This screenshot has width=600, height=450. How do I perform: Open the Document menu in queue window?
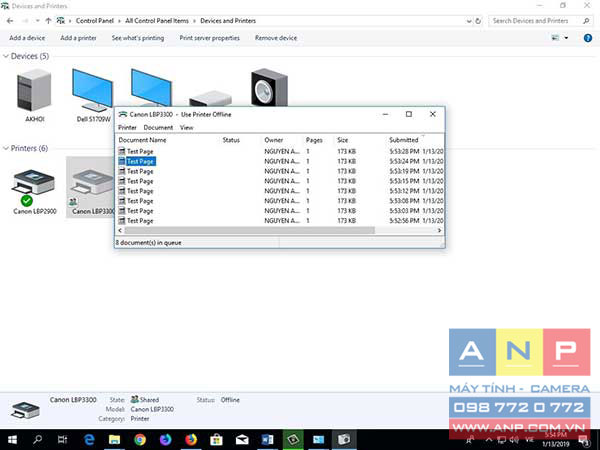point(158,127)
